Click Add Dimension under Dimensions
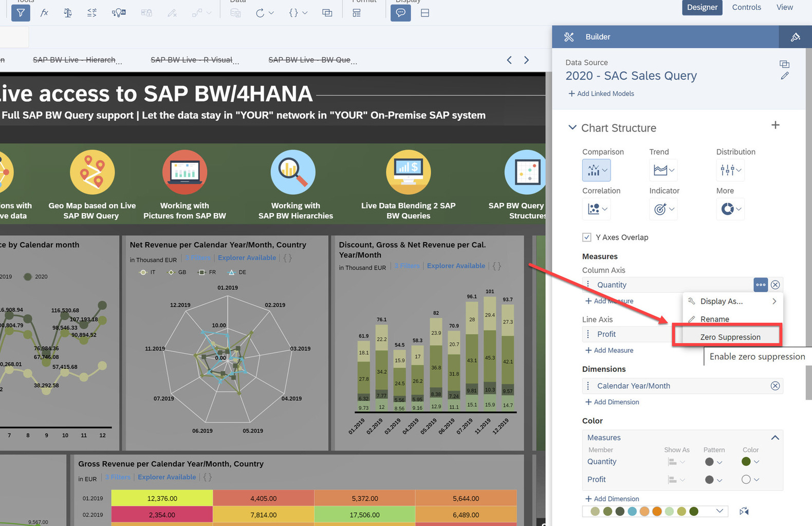 [612, 402]
